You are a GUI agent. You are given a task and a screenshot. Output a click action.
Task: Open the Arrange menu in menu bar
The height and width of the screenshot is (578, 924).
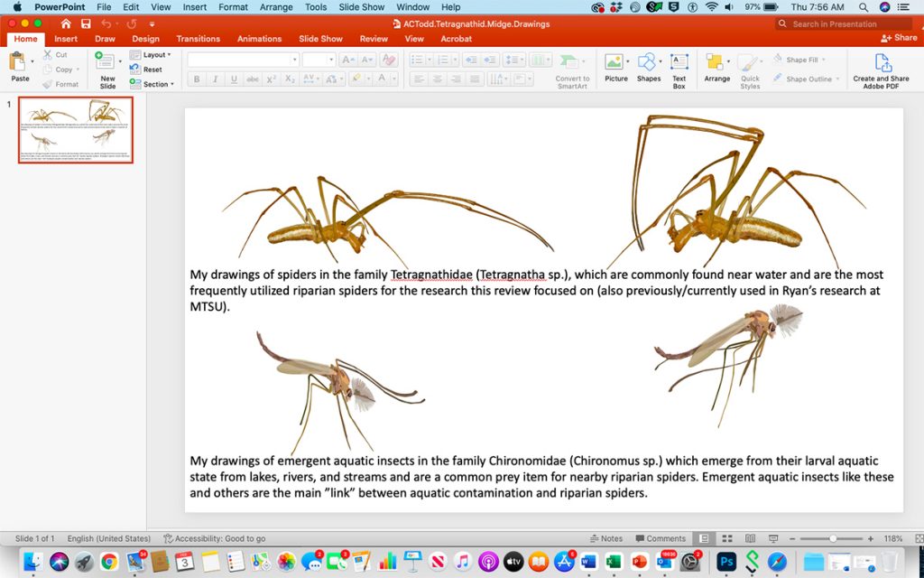pos(276,7)
